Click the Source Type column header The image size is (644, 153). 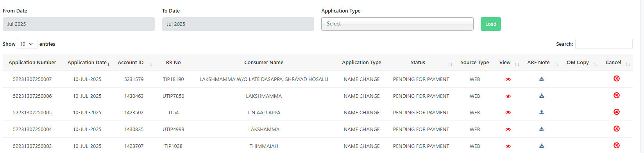(x=475, y=63)
